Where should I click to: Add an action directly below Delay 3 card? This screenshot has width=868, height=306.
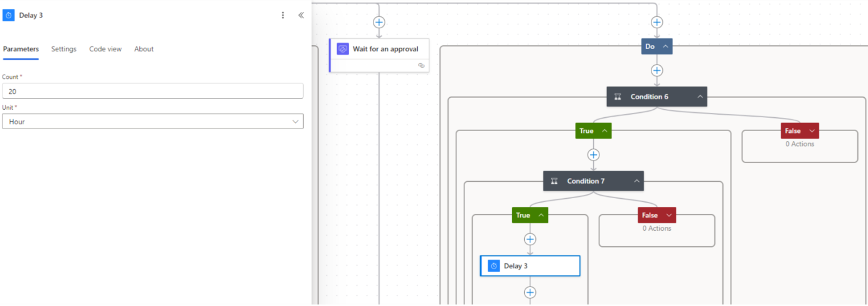530,292
